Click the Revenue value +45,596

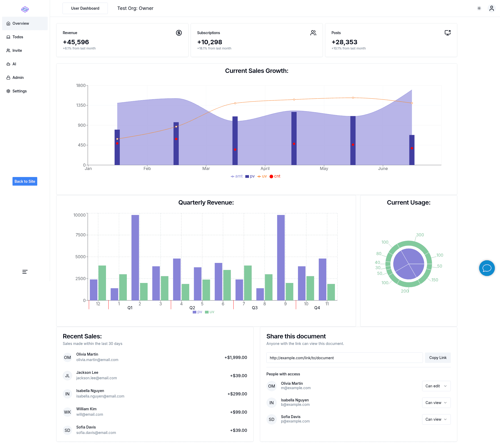pos(76,42)
